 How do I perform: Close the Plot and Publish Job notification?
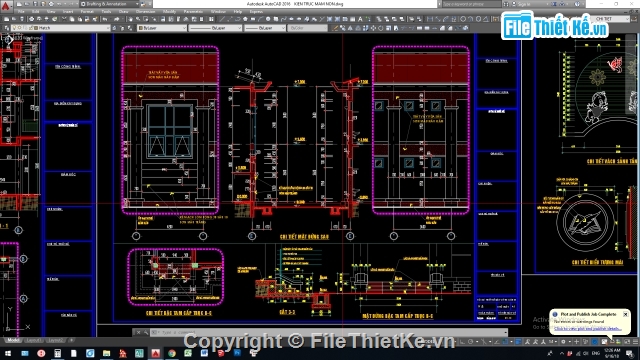pos(625,314)
